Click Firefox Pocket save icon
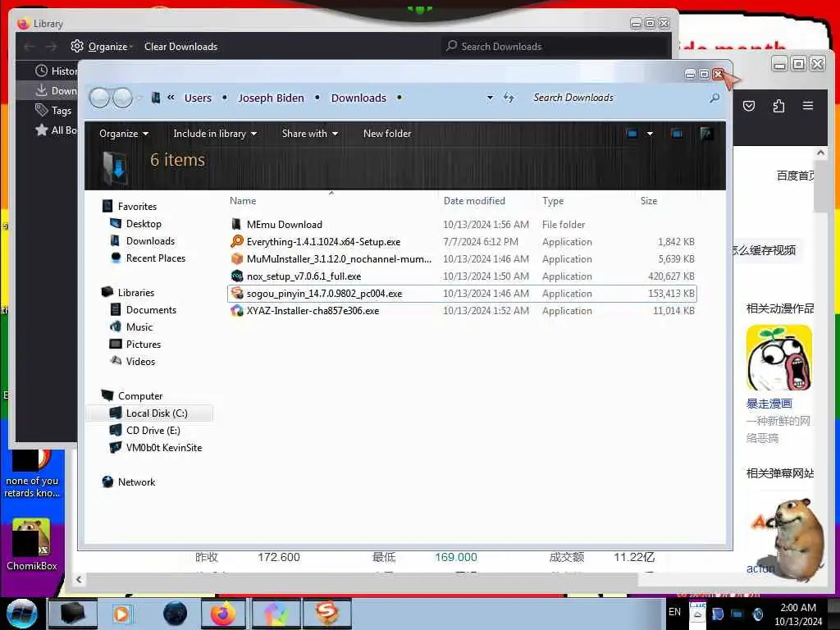Screen dimensions: 840x630 click(x=749, y=106)
